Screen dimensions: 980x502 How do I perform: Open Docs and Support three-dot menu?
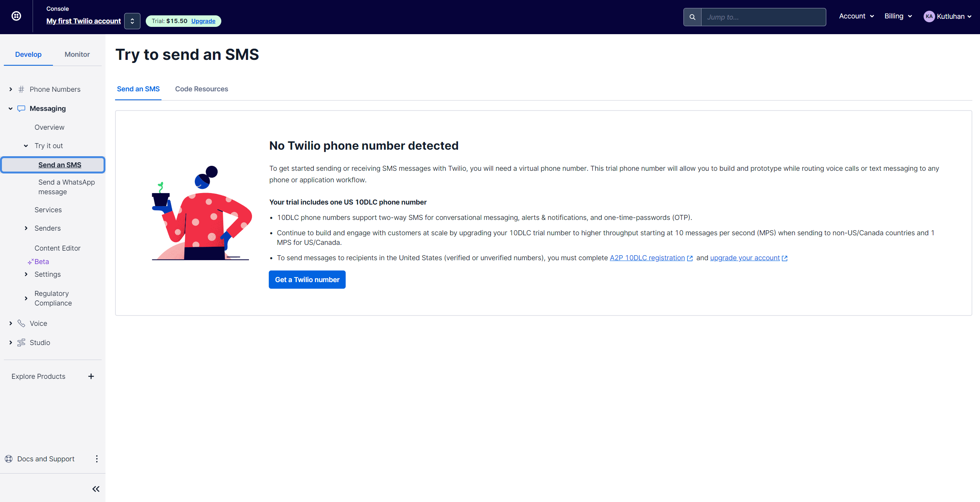pos(97,459)
